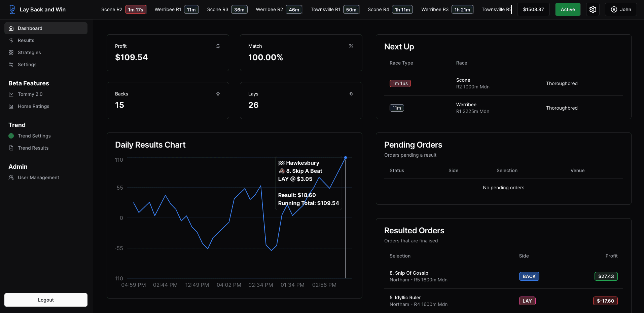Click the Lay Back and Win logo icon
This screenshot has height=313, width=644.
[12, 9]
